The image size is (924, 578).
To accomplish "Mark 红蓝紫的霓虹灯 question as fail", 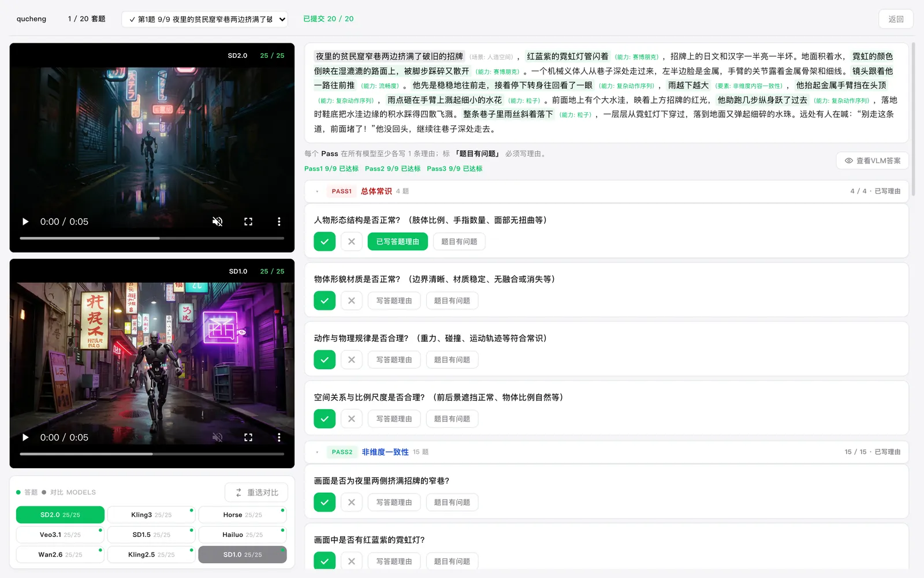I will pyautogui.click(x=352, y=561).
